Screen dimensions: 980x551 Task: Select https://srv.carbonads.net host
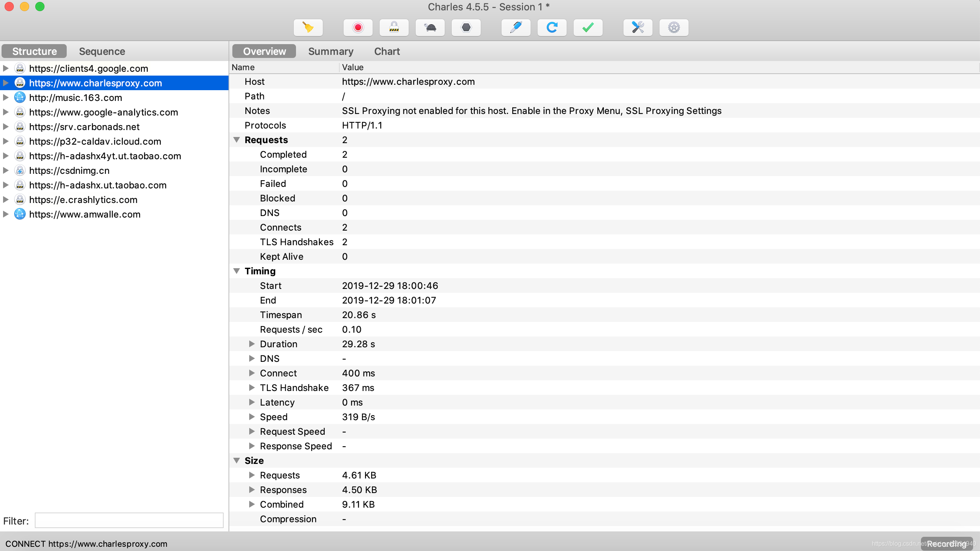pyautogui.click(x=84, y=127)
